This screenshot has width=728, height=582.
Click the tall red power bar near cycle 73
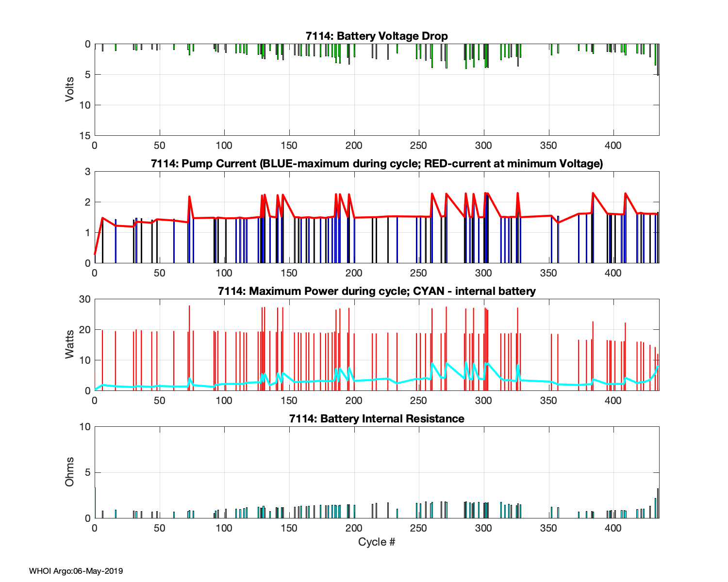coord(189,339)
